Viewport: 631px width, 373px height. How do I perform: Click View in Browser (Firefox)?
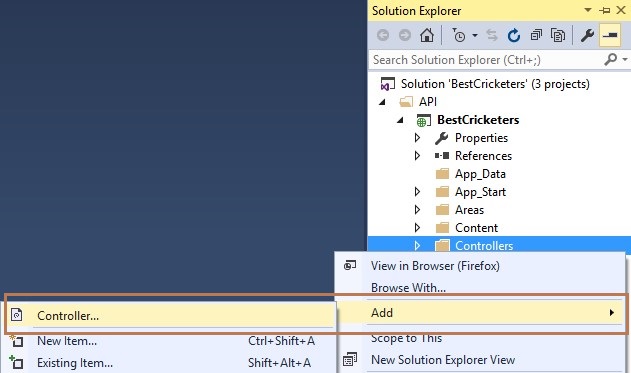(435, 266)
